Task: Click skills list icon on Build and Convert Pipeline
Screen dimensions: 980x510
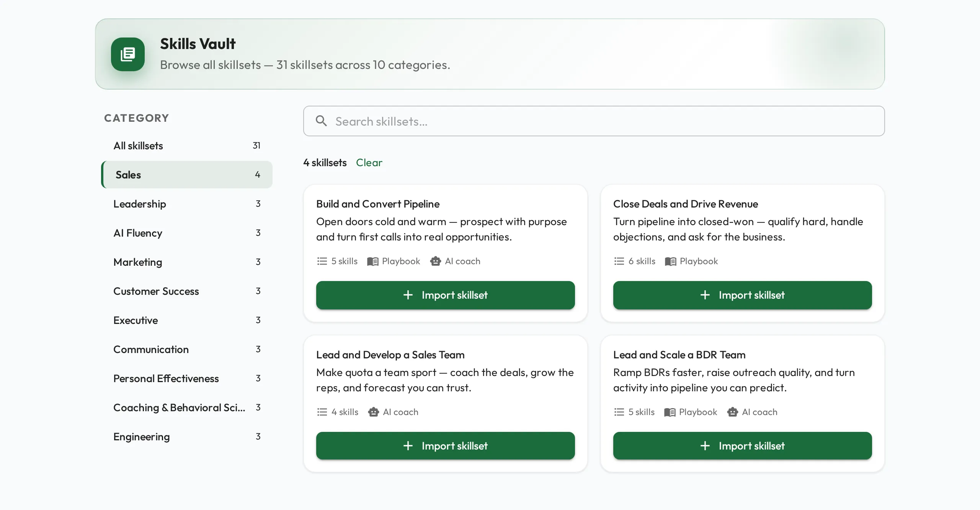Action: pos(322,261)
